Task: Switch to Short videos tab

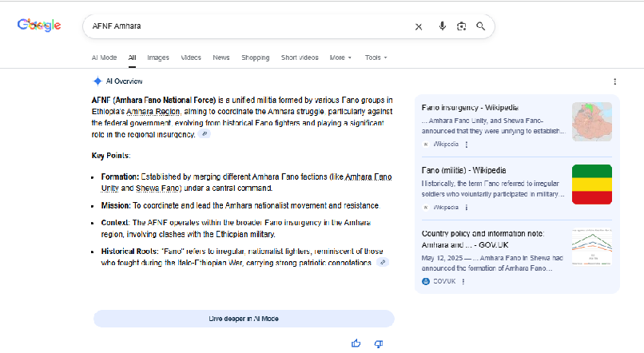Action: [300, 58]
